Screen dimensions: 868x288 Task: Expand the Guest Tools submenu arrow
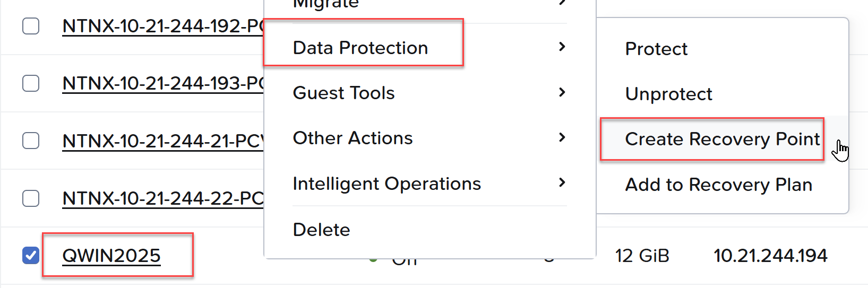(562, 92)
